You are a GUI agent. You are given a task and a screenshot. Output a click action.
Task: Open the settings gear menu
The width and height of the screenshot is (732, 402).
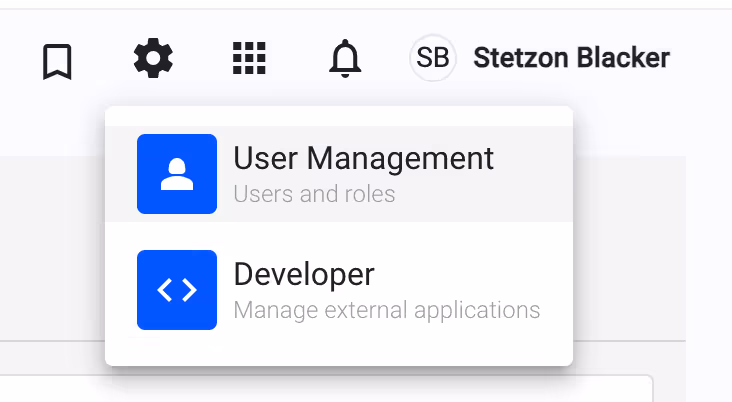pos(153,60)
